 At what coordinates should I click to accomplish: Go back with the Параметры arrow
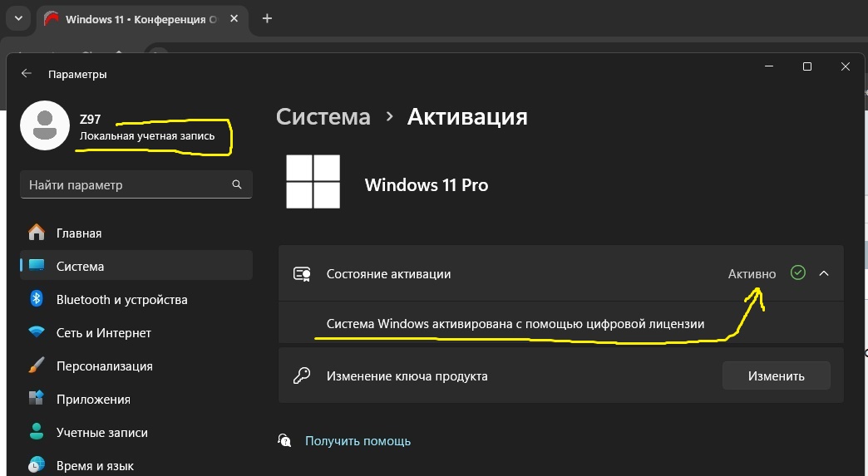(26, 74)
